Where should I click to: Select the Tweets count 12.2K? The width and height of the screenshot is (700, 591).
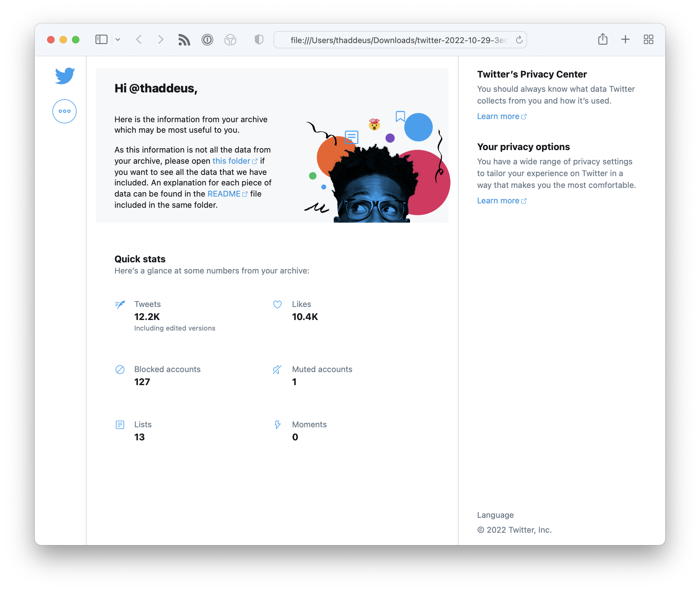147,317
